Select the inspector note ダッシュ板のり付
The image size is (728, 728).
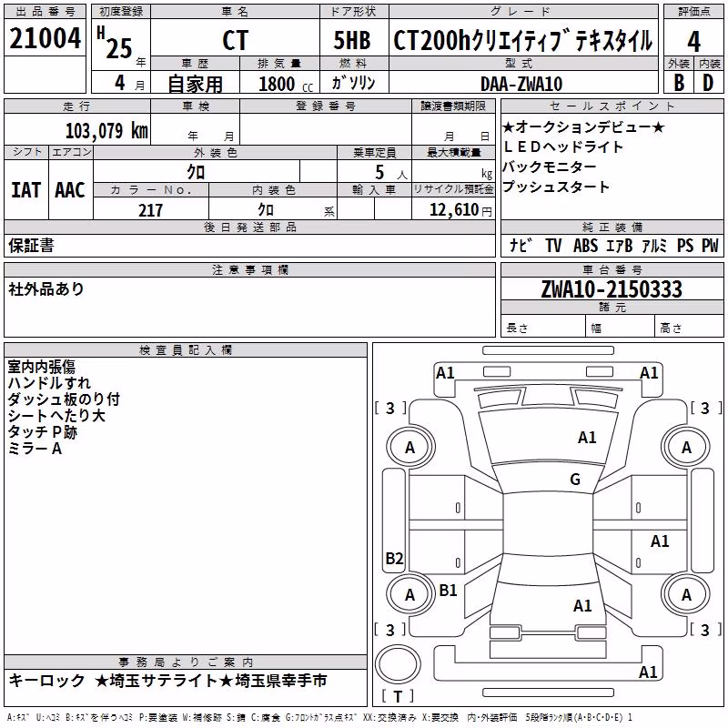point(64,399)
